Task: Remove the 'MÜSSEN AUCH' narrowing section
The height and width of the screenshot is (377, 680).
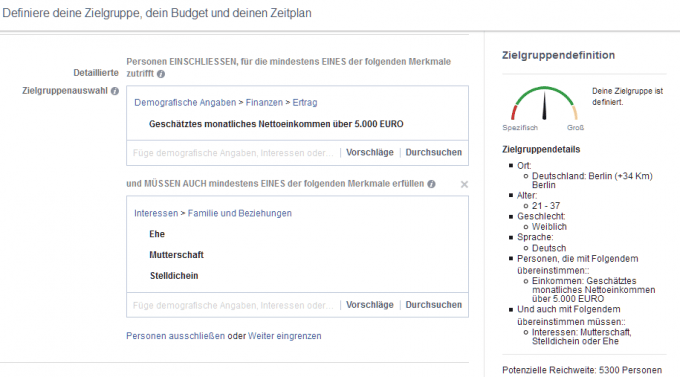Action: point(464,184)
